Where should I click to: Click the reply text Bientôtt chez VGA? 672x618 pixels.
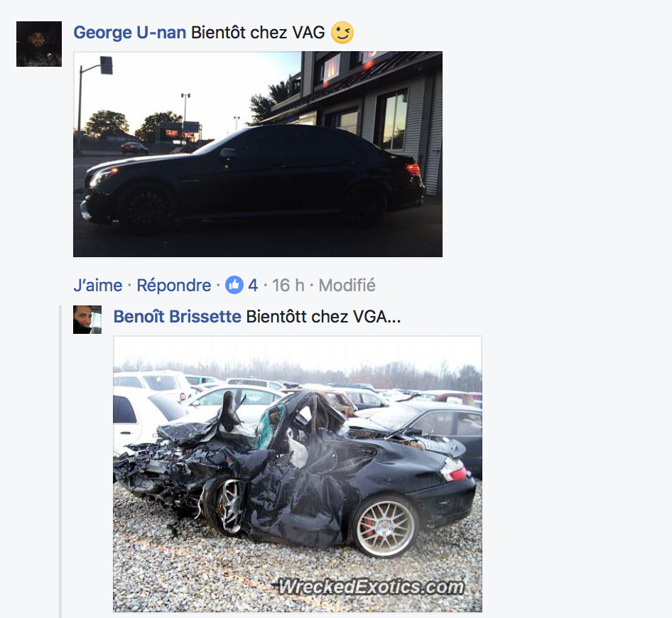point(324,317)
